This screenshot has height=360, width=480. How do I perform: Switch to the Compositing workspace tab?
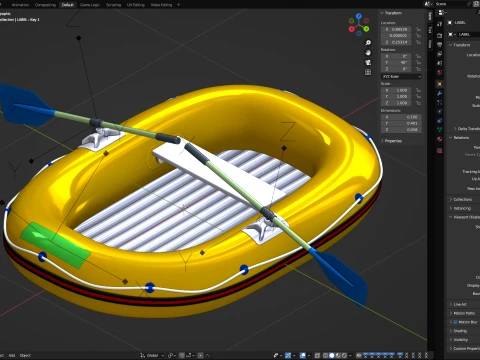tap(45, 5)
